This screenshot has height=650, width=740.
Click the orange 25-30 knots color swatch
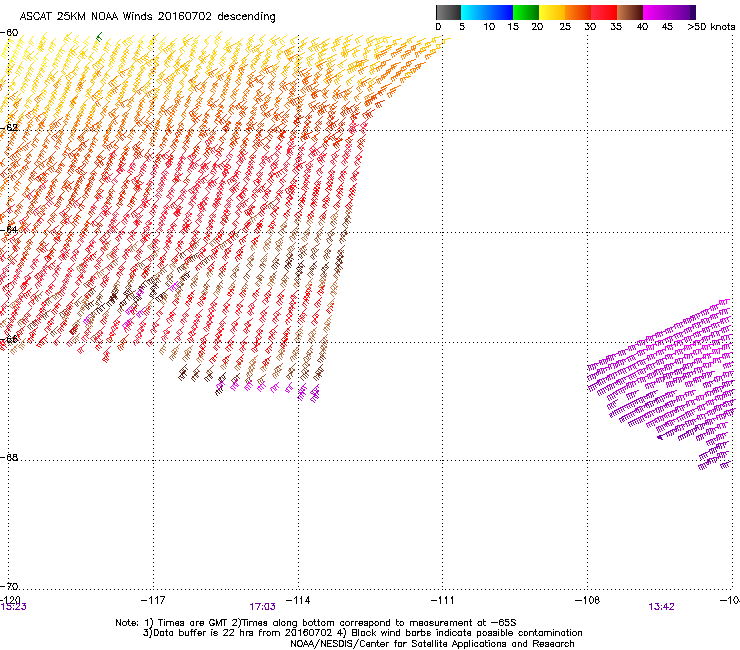578,12
